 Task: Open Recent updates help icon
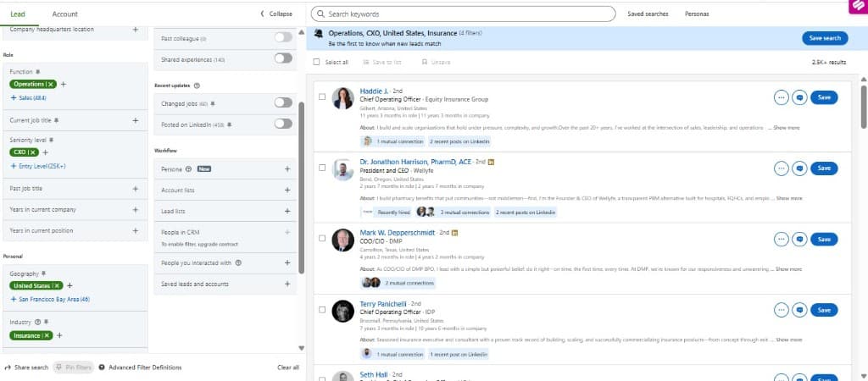point(197,86)
